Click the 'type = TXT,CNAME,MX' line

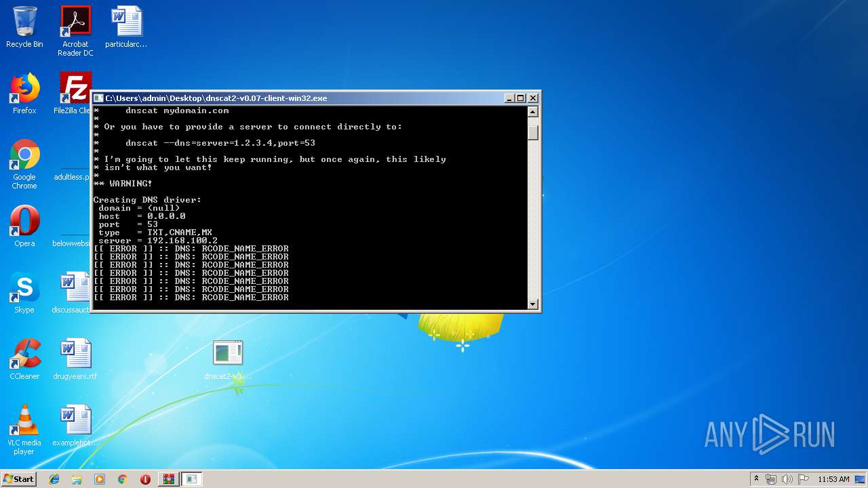(x=155, y=232)
